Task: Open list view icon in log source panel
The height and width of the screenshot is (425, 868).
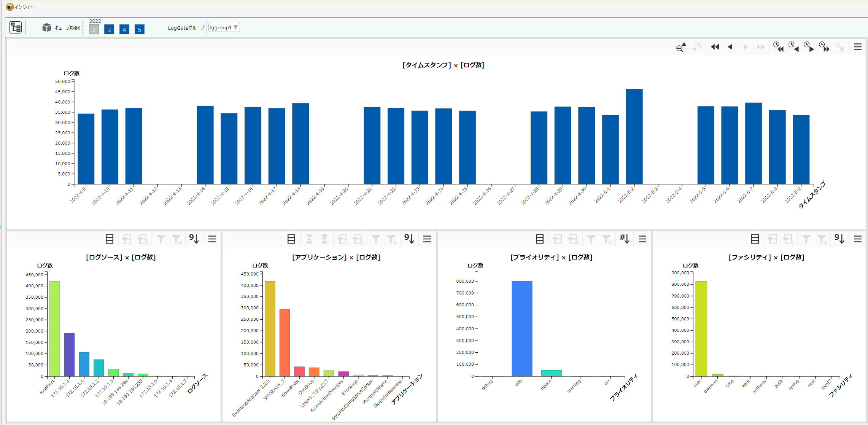Action: point(110,239)
